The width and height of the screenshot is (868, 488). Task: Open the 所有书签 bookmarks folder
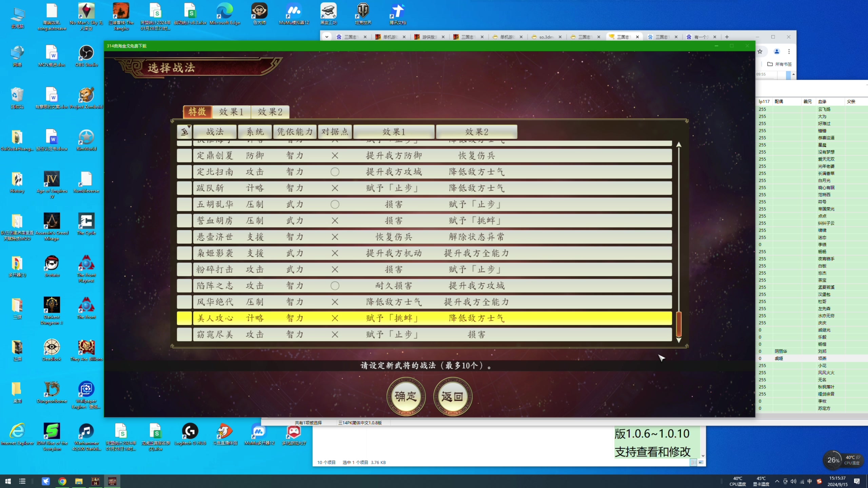coord(780,64)
